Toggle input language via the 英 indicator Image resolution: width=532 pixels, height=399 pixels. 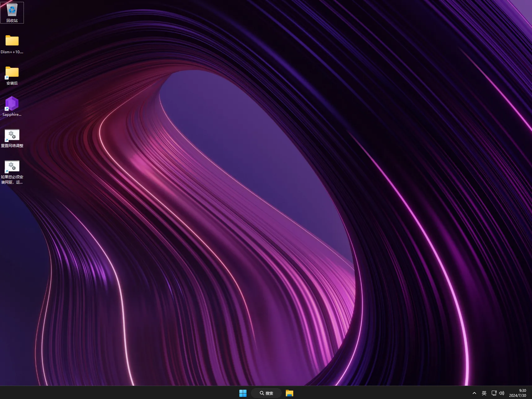coord(484,393)
